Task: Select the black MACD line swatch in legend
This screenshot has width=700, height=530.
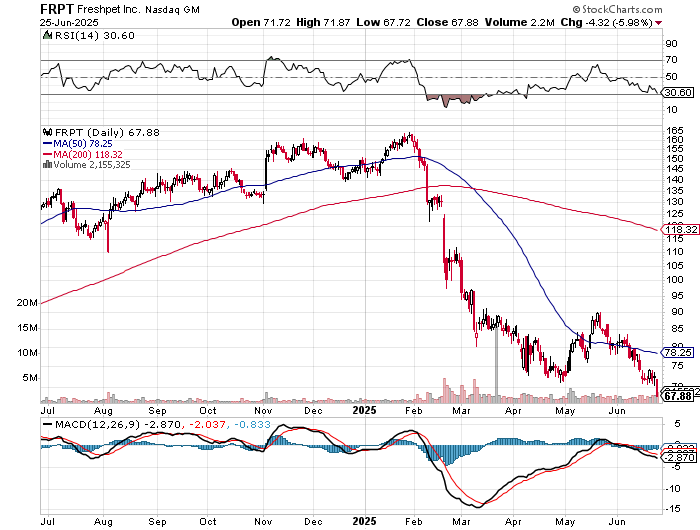Action: pyautogui.click(x=47, y=424)
